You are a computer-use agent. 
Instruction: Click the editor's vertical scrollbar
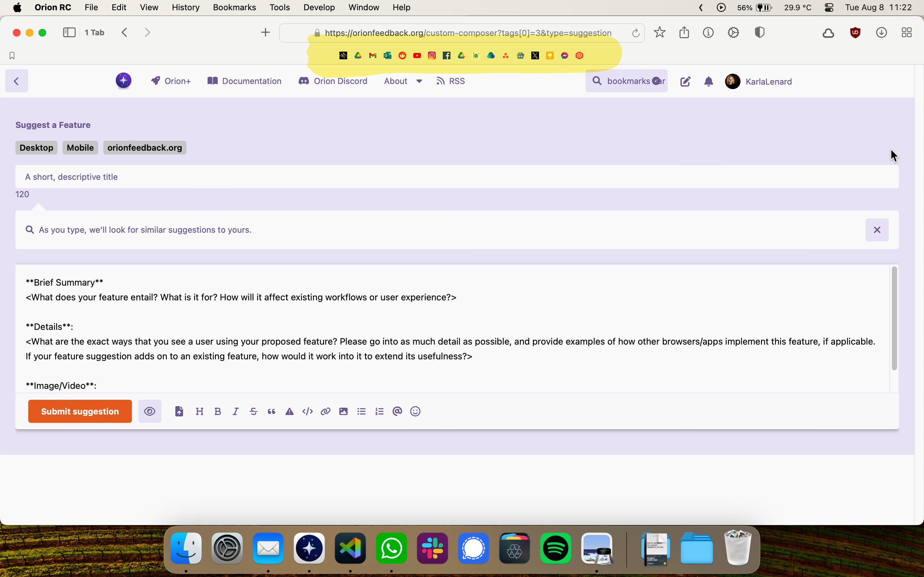894,318
